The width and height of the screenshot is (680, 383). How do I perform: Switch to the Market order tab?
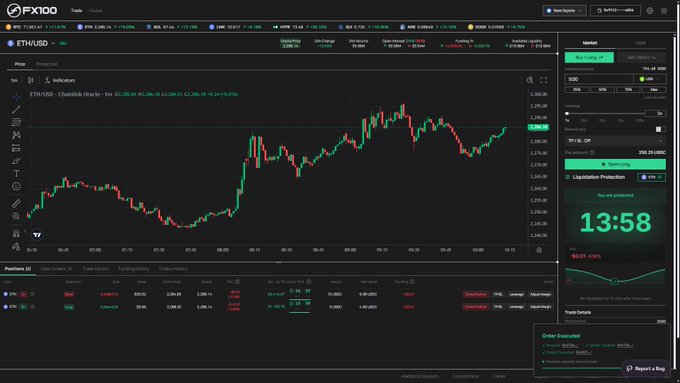[x=590, y=43]
